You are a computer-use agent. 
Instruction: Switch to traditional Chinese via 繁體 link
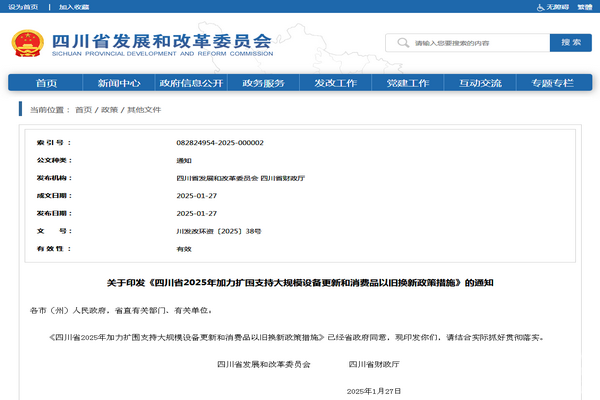(584, 7)
